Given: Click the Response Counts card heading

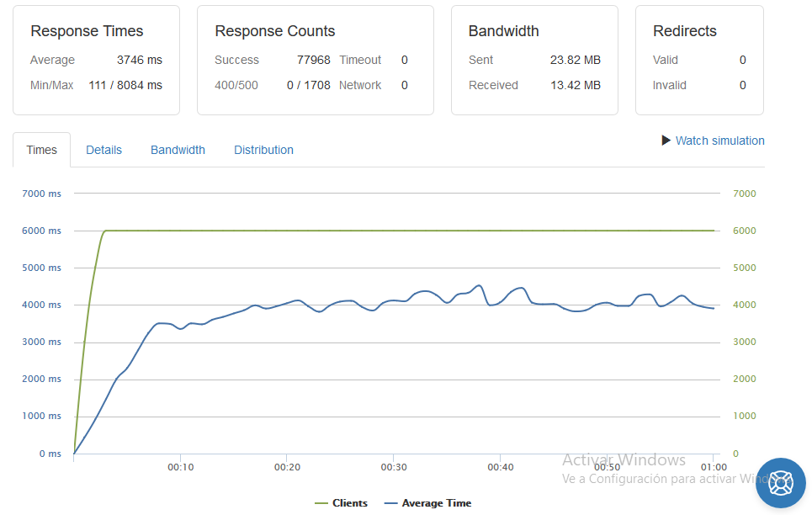Looking at the screenshot, I should pos(275,31).
